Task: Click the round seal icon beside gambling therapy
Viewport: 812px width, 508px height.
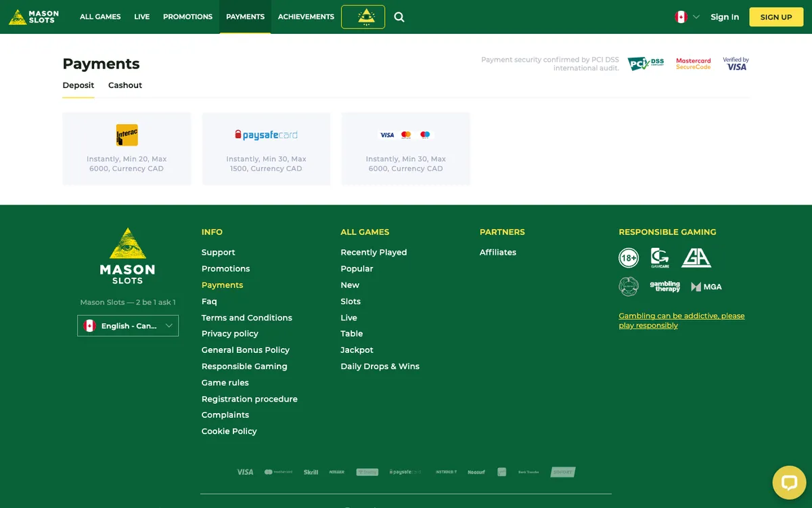Action: [629, 287]
